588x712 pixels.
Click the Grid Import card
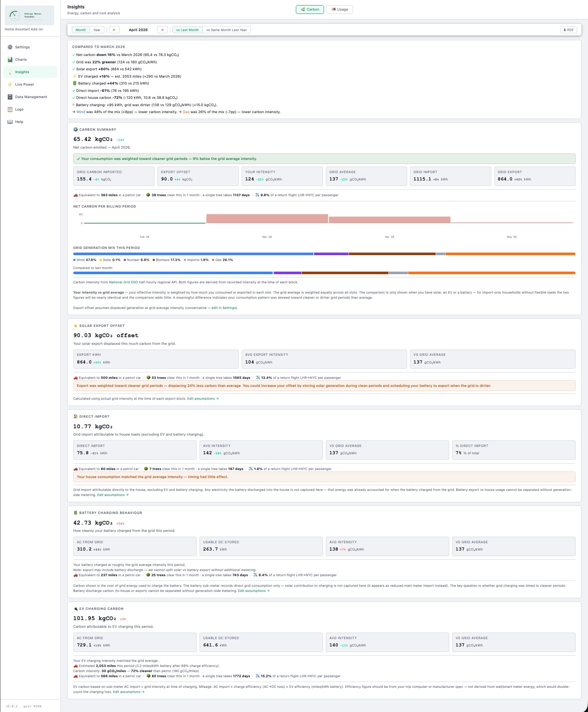[451, 176]
